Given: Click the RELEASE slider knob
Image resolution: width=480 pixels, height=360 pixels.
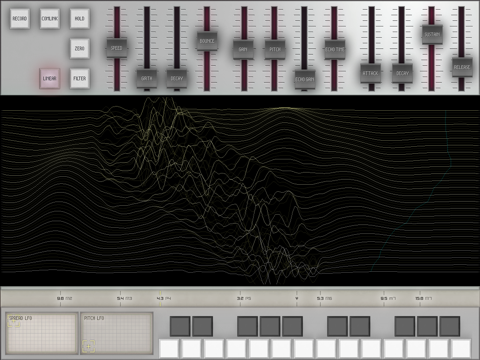Looking at the screenshot, I should (x=462, y=67).
